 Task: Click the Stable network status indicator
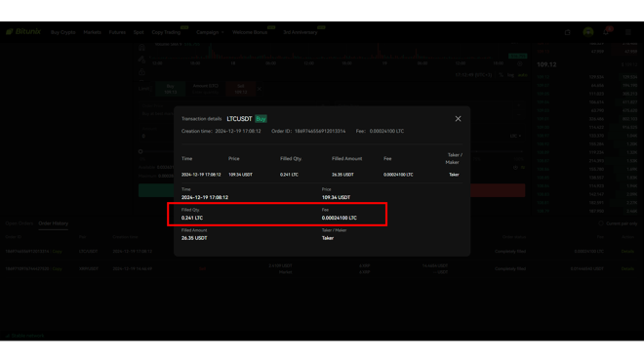pyautogui.click(x=24, y=336)
